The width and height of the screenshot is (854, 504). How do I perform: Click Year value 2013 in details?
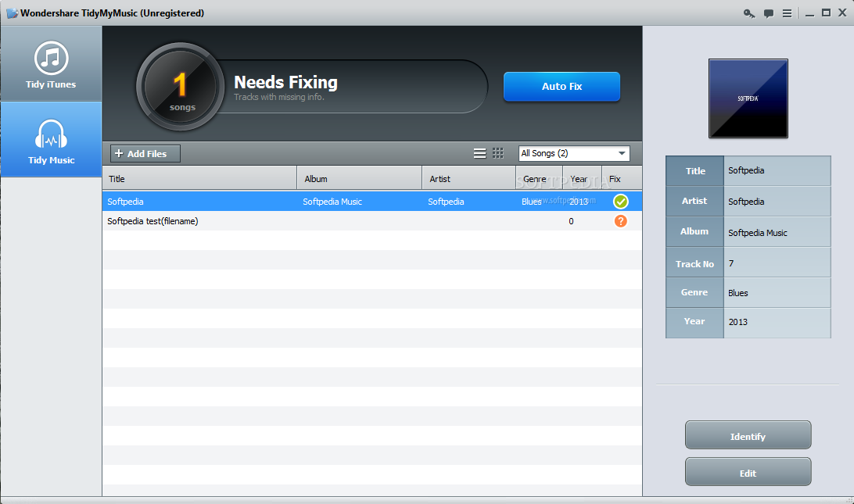[777, 322]
